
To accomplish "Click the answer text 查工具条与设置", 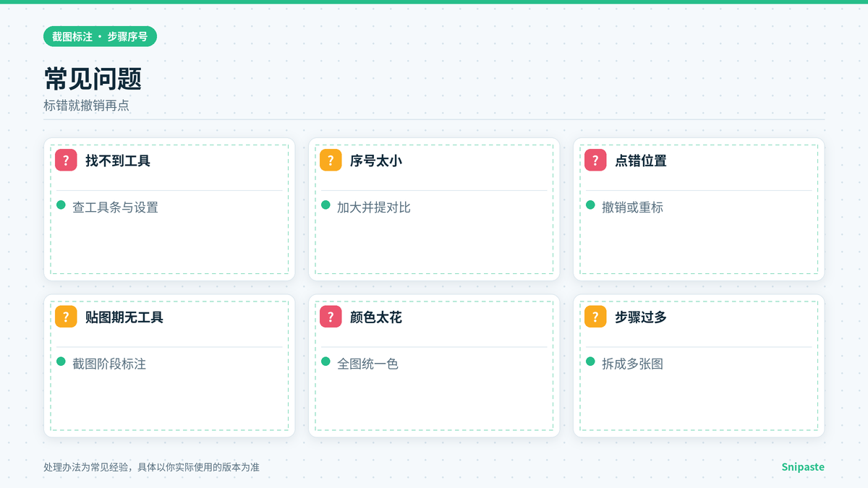I will (x=115, y=207).
